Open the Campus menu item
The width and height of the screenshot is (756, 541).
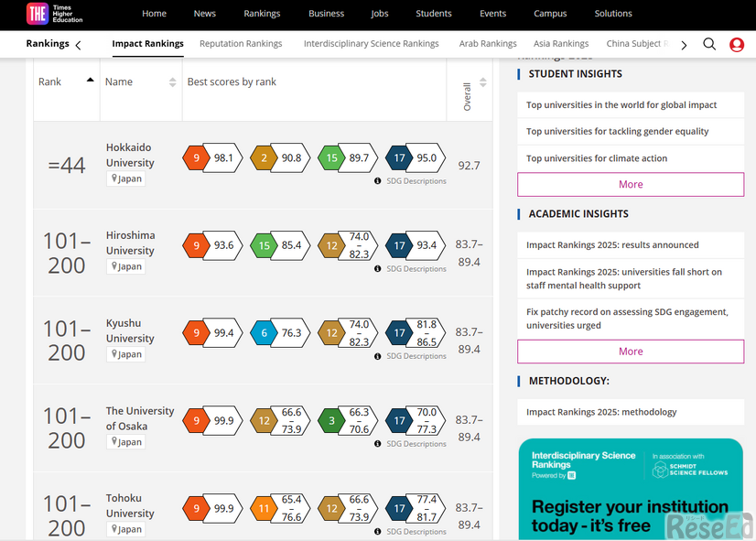550,14
